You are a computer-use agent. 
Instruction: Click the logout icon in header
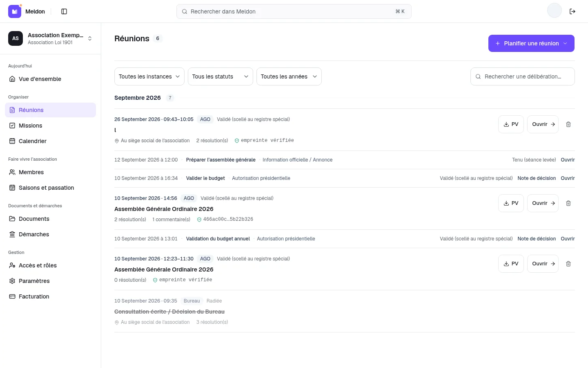(x=572, y=11)
